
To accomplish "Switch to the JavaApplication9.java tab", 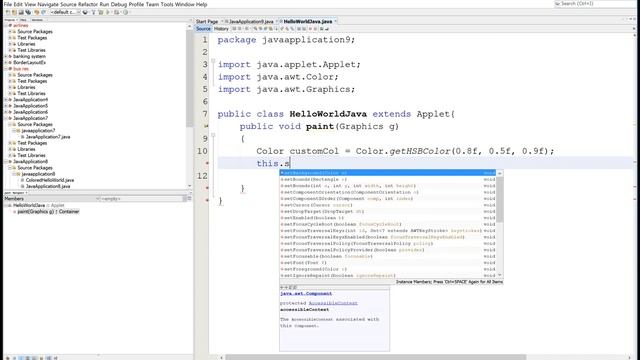I will pyautogui.click(x=251, y=21).
